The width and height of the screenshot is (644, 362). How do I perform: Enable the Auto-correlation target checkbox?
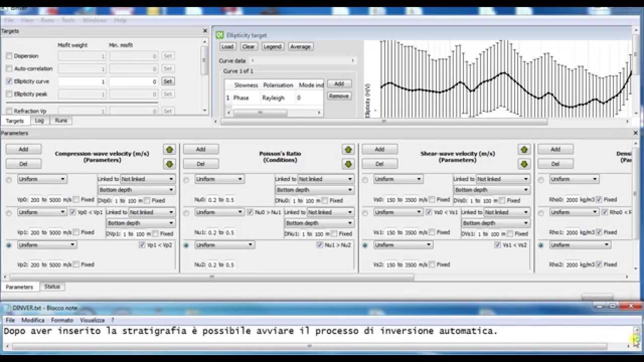tap(9, 68)
